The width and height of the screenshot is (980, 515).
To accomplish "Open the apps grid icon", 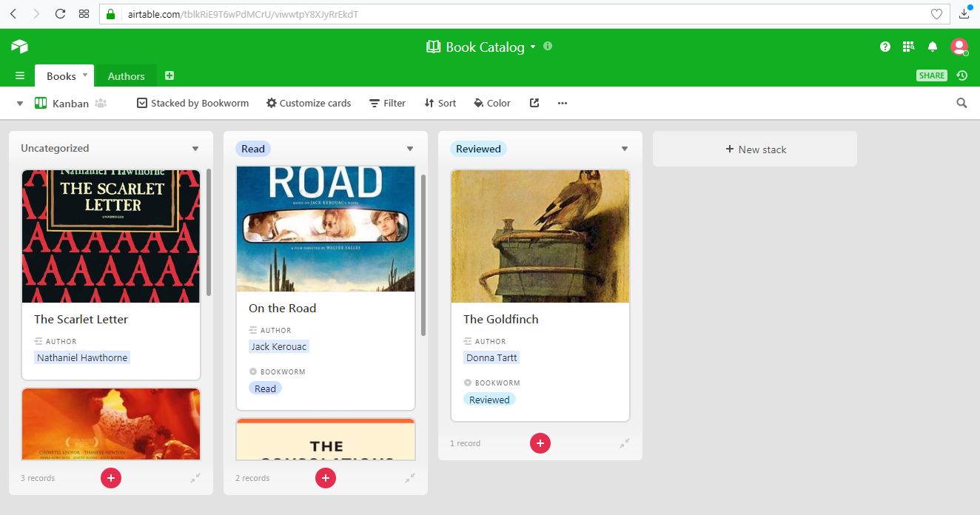I will coord(909,47).
